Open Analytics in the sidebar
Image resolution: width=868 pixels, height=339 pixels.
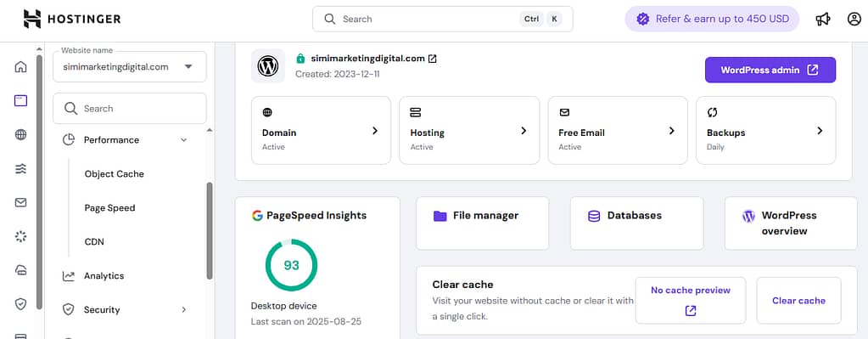pos(104,276)
